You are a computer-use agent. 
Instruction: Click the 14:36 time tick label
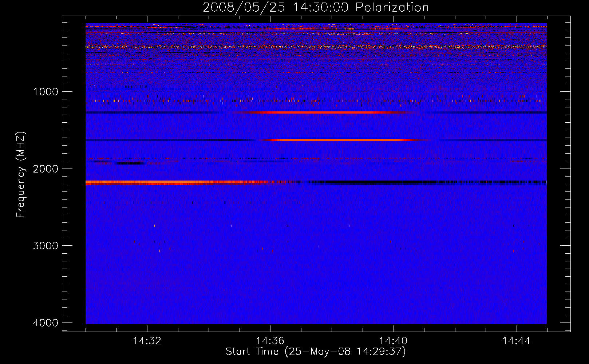point(270,341)
